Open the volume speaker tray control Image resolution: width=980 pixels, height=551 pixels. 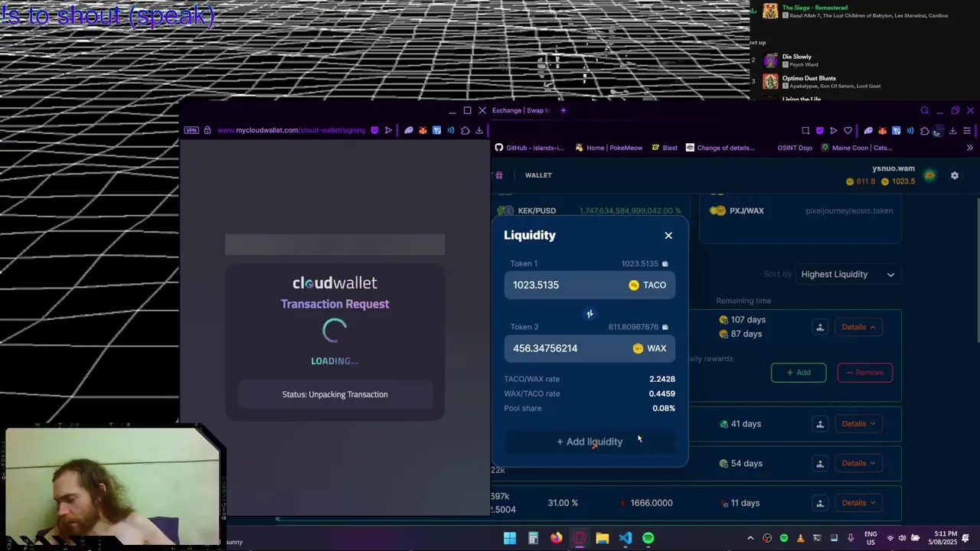coord(903,538)
